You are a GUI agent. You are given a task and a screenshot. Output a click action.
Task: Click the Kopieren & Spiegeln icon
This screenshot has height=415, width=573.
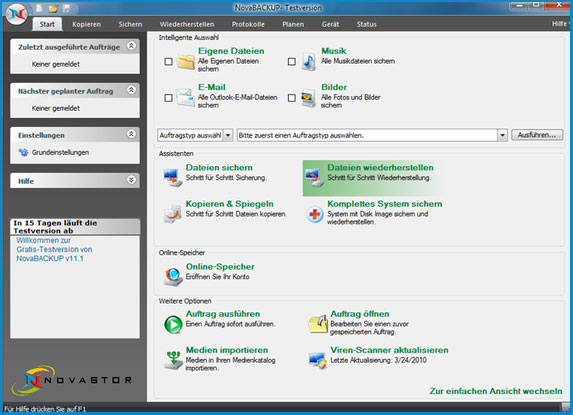[x=172, y=214]
